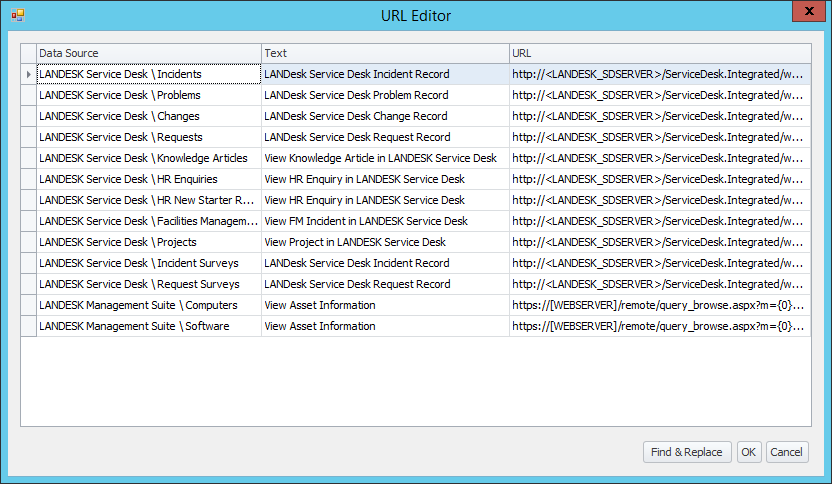
Task: Select 'LANDESK Service Desk \ Problems' cell
Action: click(x=149, y=95)
